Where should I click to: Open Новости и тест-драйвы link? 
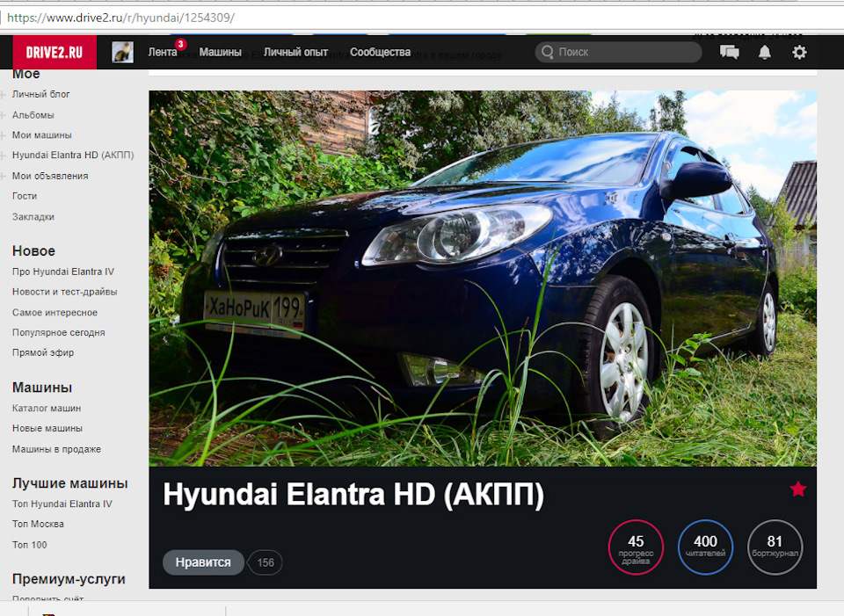pyautogui.click(x=64, y=292)
